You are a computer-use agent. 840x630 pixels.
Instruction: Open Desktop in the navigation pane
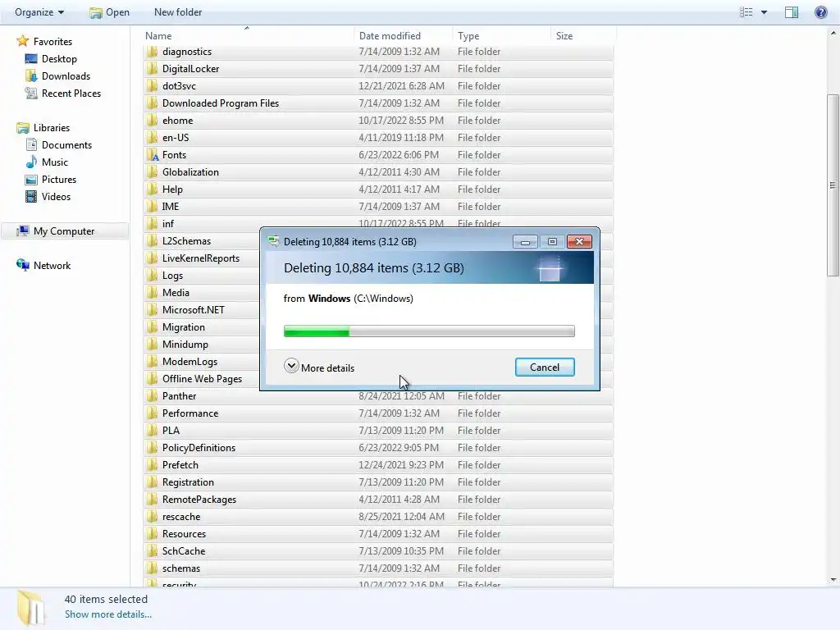pos(59,59)
